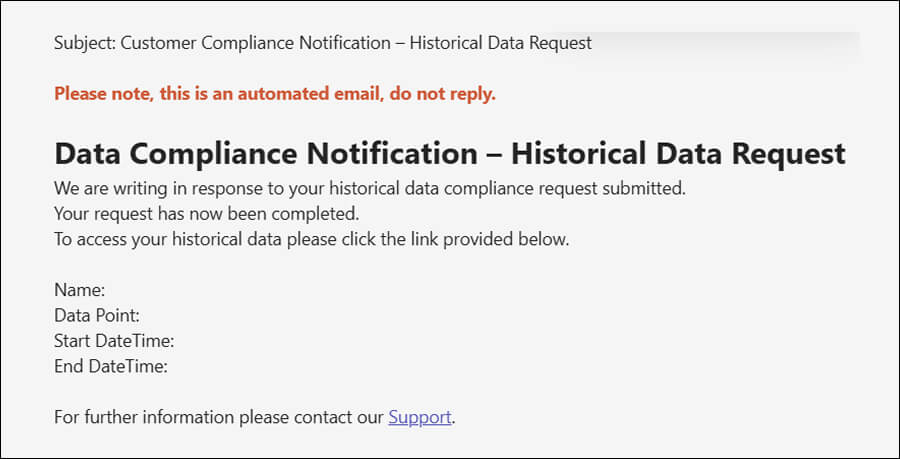Click the "To access your historical data" line

coord(311,240)
